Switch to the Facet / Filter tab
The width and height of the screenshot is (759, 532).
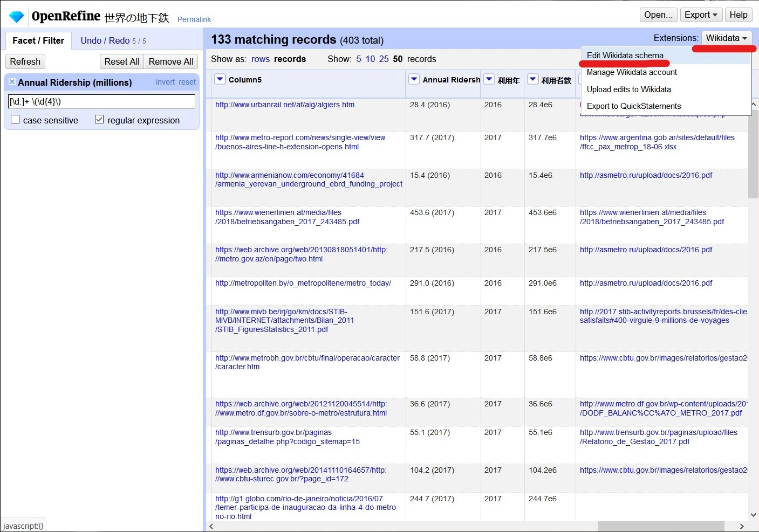(38, 40)
